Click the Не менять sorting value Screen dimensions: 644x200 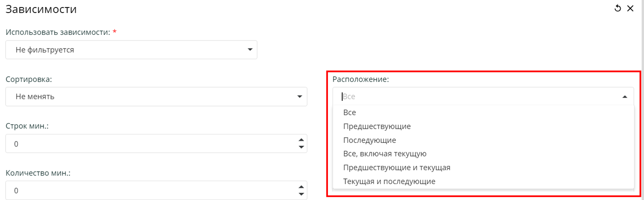point(35,97)
